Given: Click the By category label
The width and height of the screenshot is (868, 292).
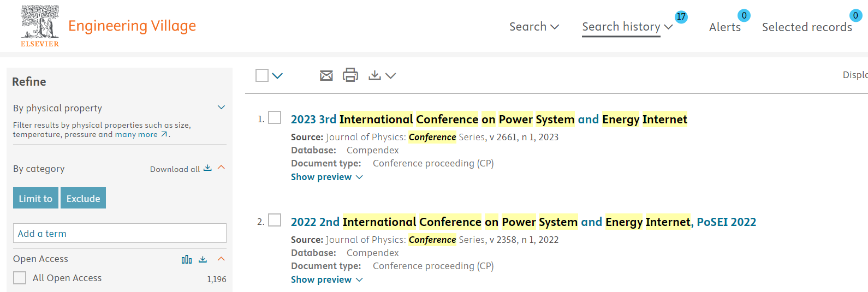Looking at the screenshot, I should [x=39, y=169].
